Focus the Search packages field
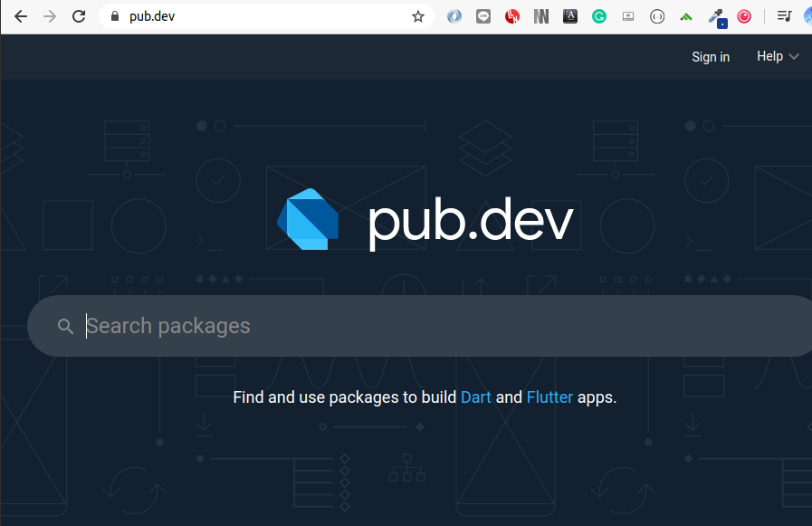This screenshot has height=526, width=812. [419, 326]
